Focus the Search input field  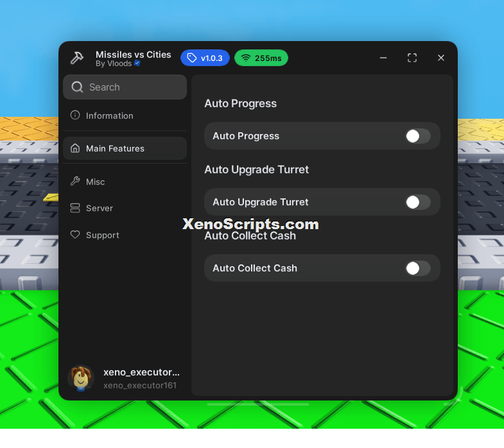(x=125, y=87)
